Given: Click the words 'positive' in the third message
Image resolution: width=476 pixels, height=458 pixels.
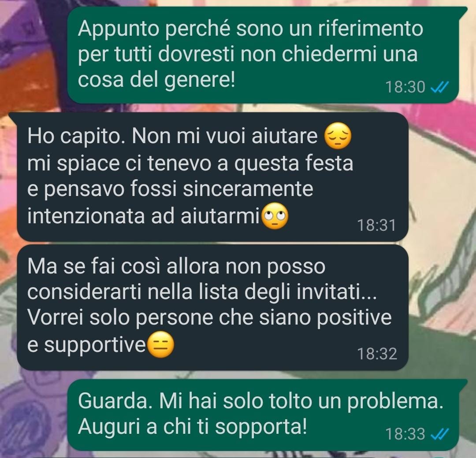Looking at the screenshot, I should [x=354, y=318].
